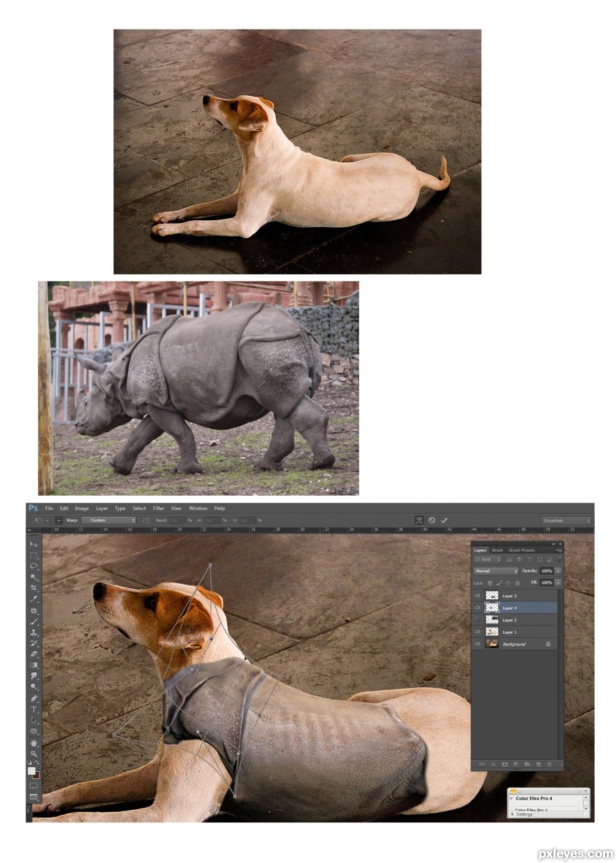Switch to the Brush tab
Viewport: 616px width, 863px height.
point(497,550)
